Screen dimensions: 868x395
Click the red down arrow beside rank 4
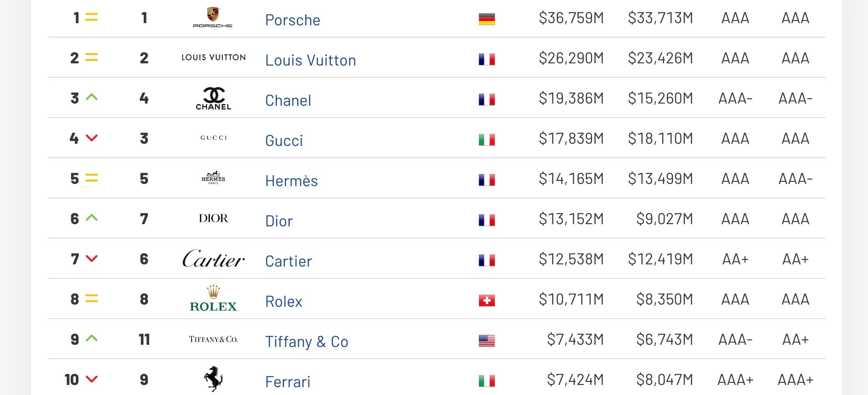pos(92,138)
